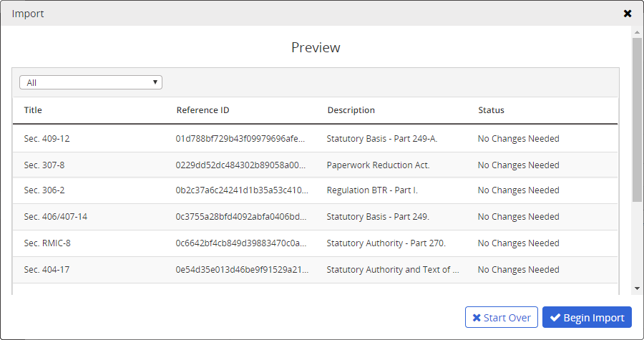Select the Sec. 404-17 row title
Screen dimensions: 644x340
(x=47, y=270)
